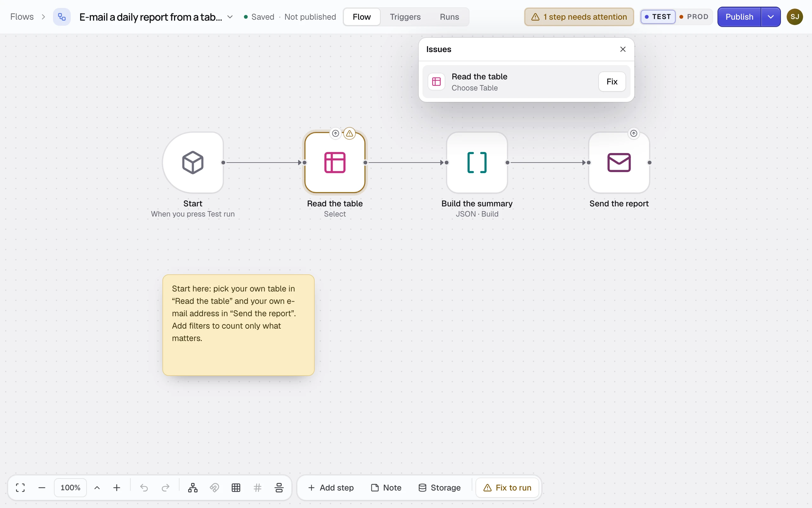Click the 1 step needs attention banner
This screenshot has height=508, width=812.
tap(579, 17)
